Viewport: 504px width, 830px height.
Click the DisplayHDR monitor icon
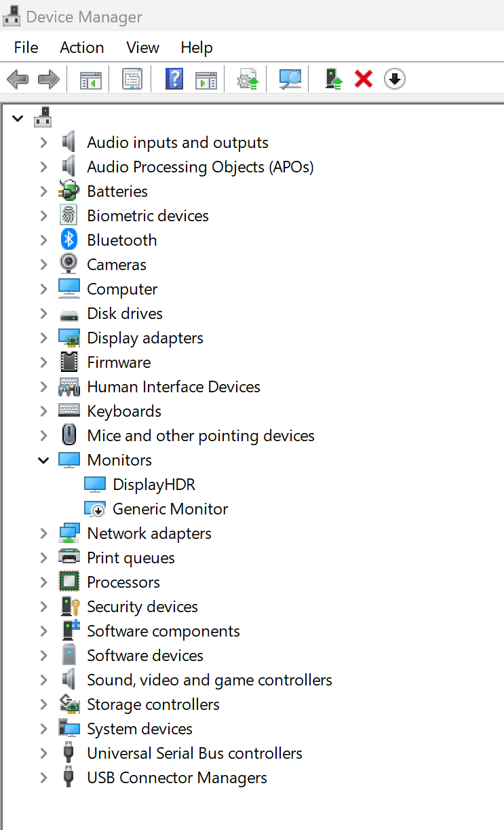point(95,484)
